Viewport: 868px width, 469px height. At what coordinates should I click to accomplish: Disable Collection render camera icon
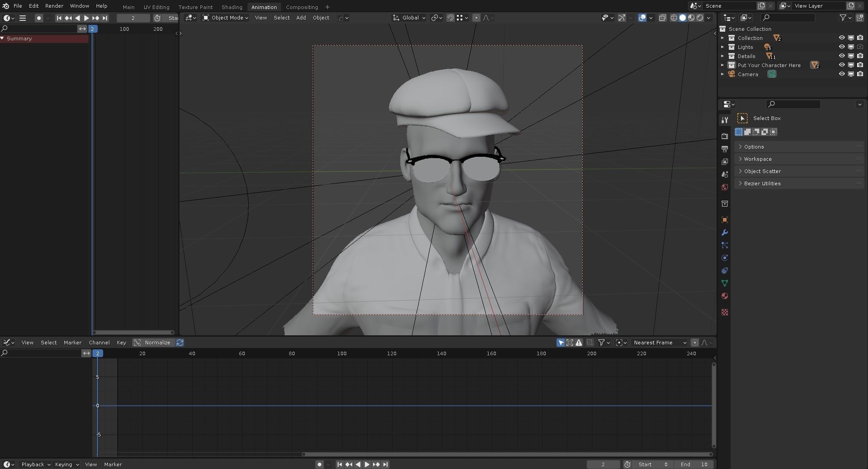860,38
